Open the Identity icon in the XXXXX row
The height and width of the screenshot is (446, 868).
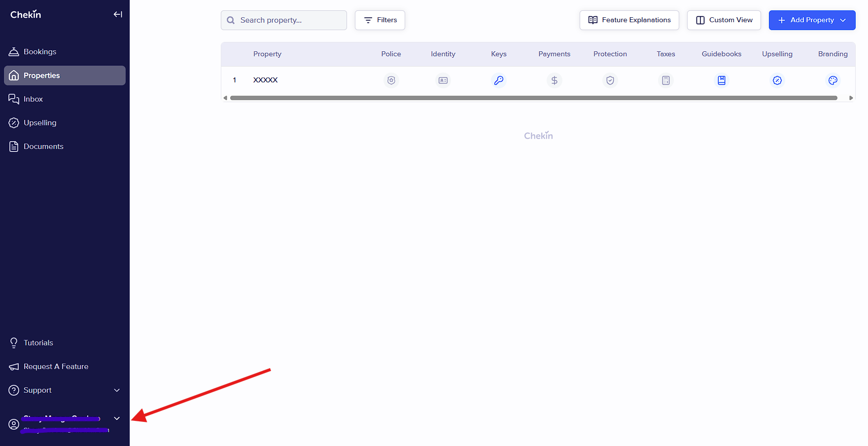coord(443,80)
